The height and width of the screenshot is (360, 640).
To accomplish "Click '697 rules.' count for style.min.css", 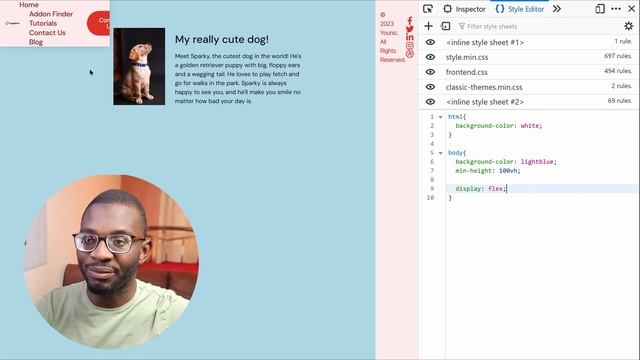I will click(x=618, y=56).
